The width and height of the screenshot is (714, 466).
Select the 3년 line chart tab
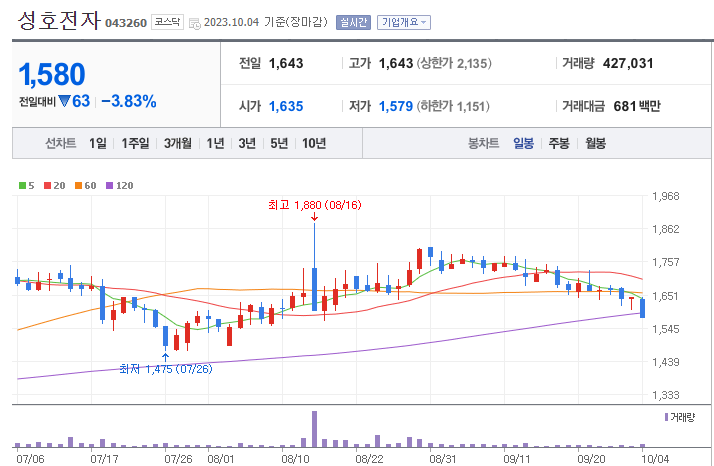click(x=247, y=143)
